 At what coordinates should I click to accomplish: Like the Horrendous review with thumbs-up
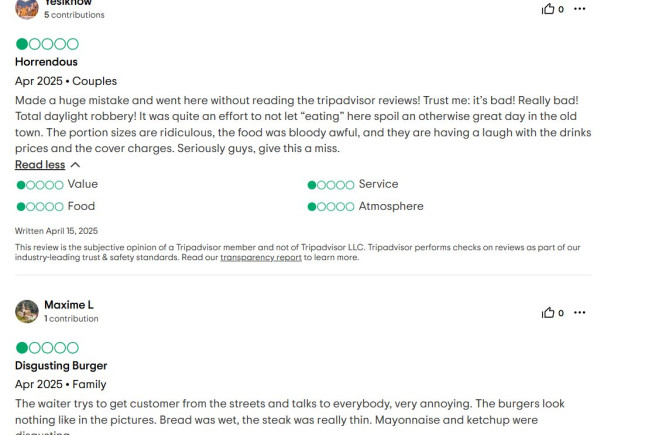(x=548, y=9)
